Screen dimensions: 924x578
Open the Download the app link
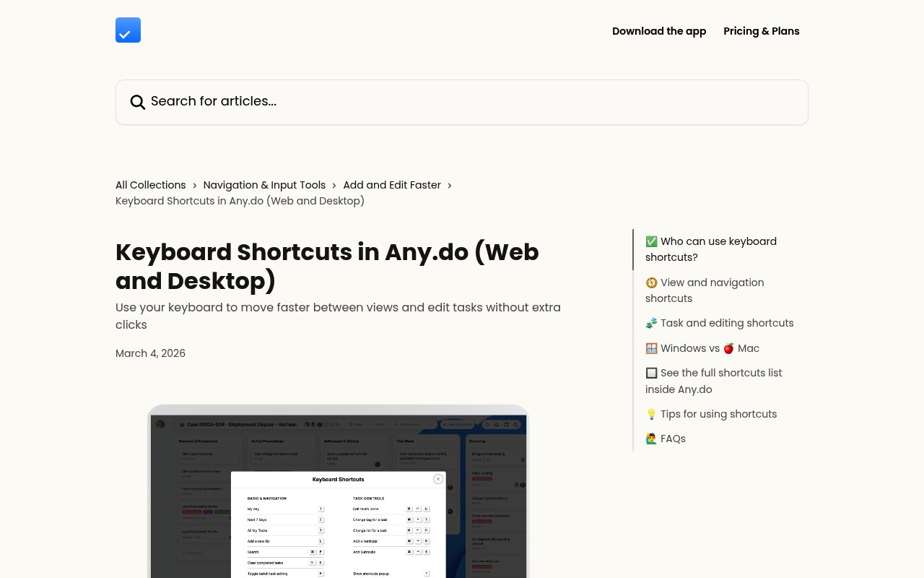click(659, 31)
